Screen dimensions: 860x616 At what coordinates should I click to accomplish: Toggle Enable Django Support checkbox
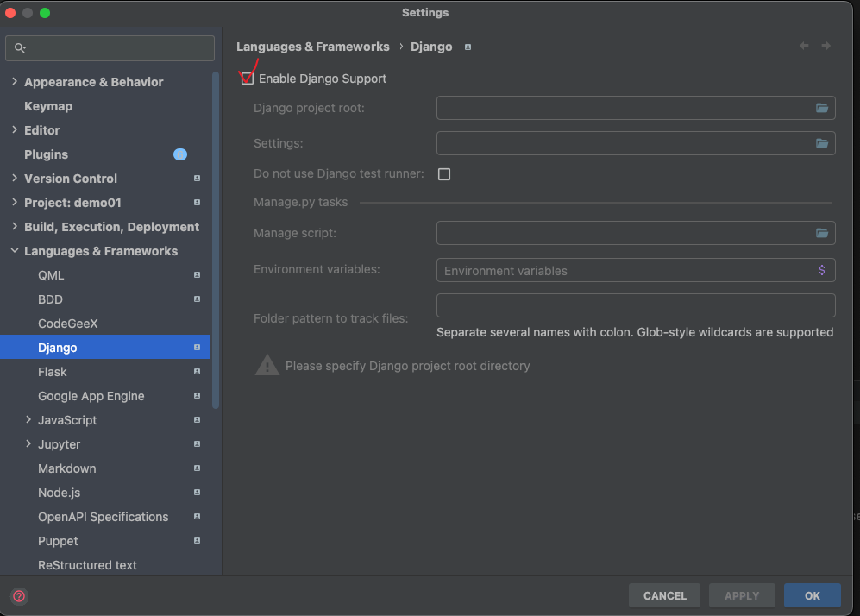coord(248,79)
